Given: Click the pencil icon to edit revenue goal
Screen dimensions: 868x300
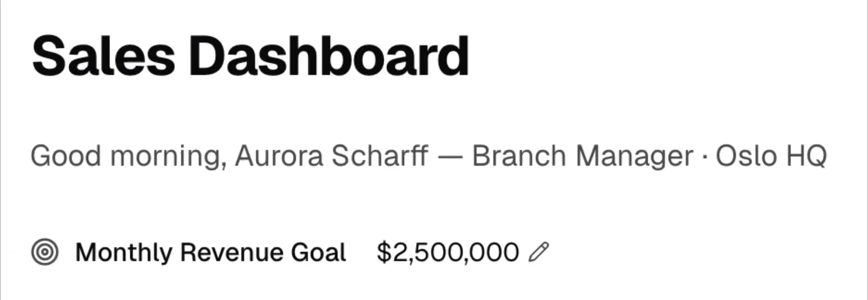Looking at the screenshot, I should click(538, 252).
